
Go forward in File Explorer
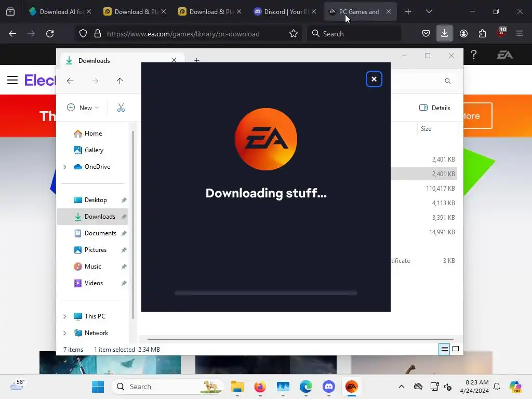pyautogui.click(x=95, y=81)
